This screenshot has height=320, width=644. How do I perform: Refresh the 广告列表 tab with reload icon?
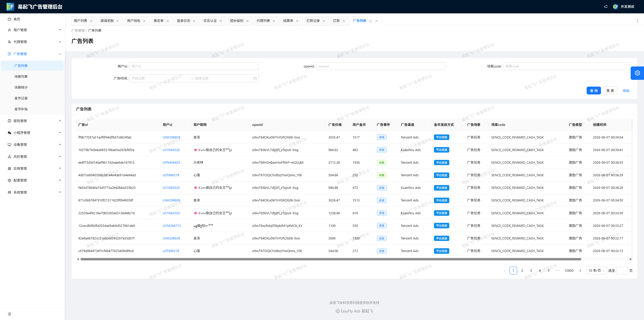(370, 21)
